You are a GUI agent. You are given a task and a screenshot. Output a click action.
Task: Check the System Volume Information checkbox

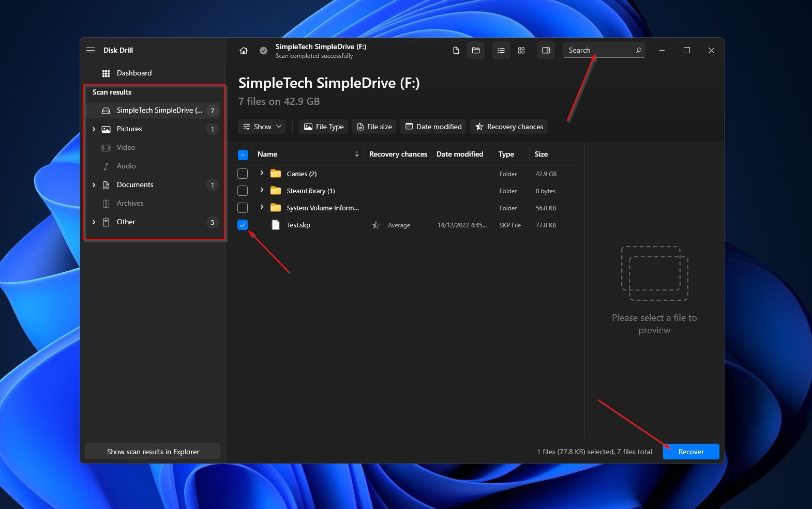pyautogui.click(x=243, y=208)
